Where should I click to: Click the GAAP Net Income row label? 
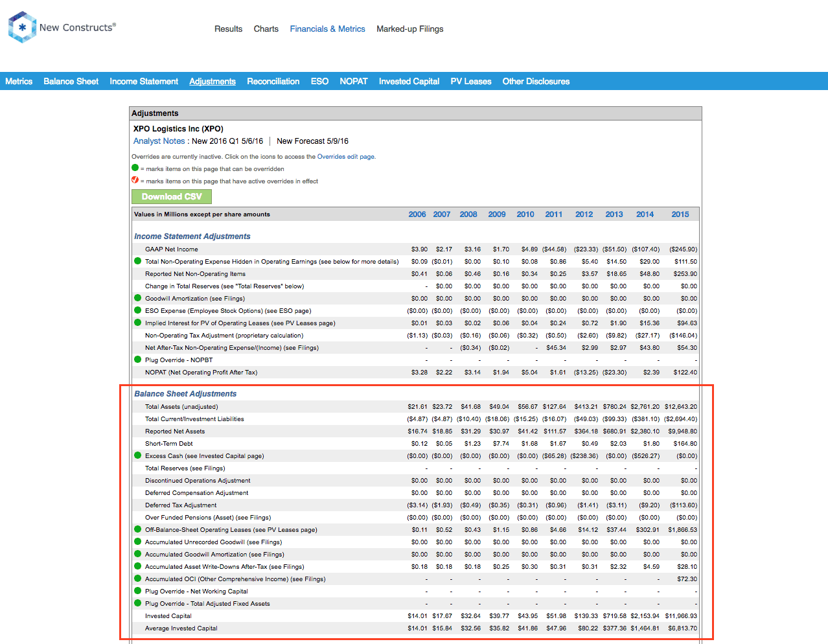(172, 249)
